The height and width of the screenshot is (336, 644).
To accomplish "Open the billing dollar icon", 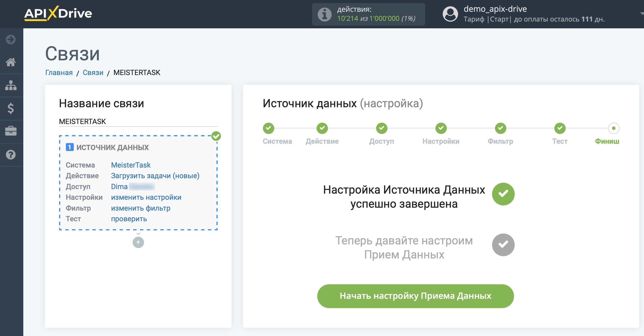I will (x=11, y=108).
